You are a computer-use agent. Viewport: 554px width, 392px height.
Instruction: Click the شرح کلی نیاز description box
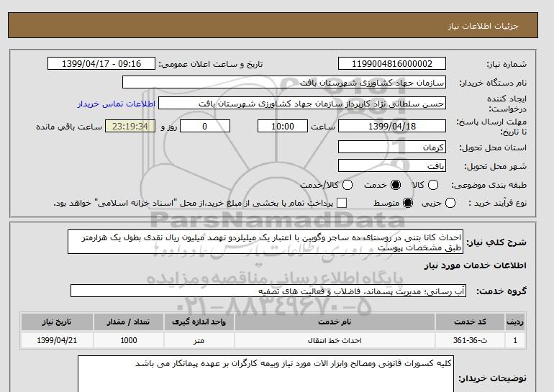(x=265, y=242)
